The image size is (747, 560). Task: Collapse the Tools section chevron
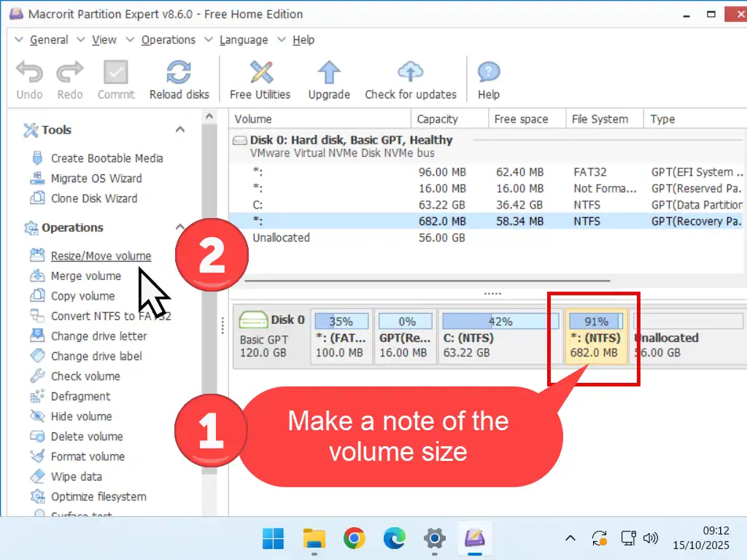tap(180, 130)
